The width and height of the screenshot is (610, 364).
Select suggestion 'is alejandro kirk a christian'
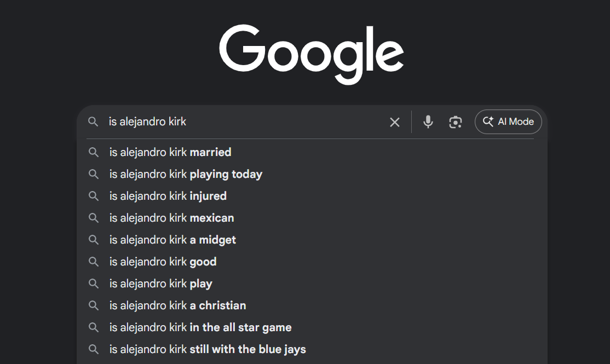coord(312,305)
